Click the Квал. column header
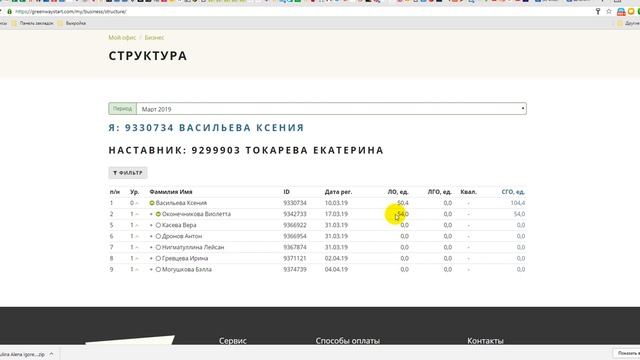 coord(469,191)
